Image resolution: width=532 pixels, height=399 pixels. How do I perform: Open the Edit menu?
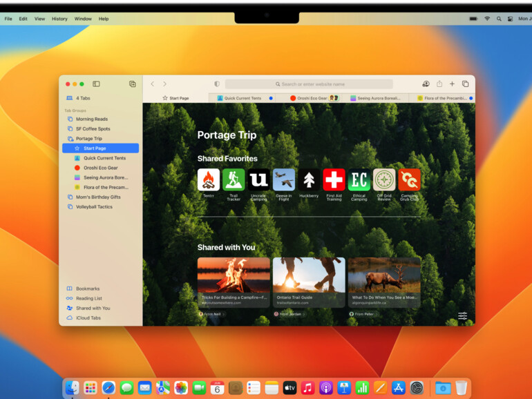click(x=23, y=19)
